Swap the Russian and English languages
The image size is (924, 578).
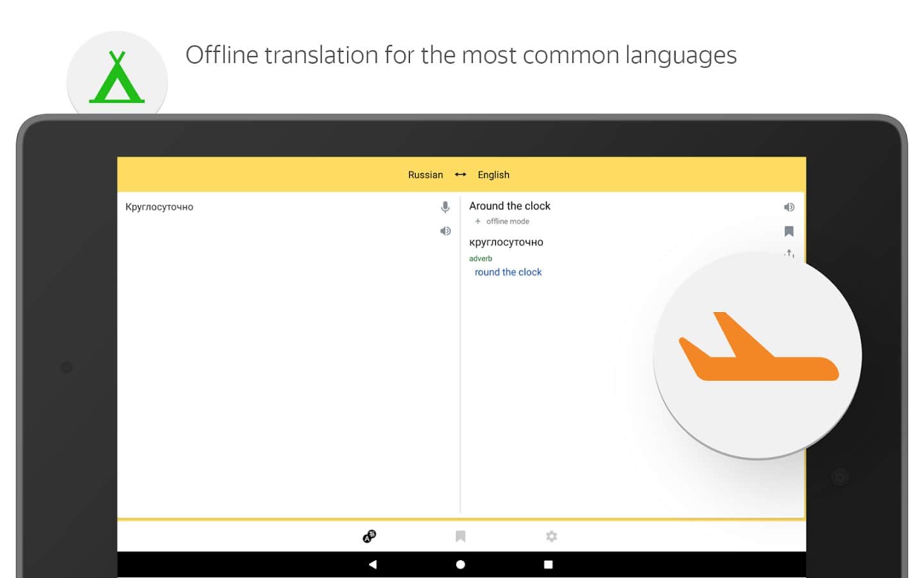click(x=460, y=175)
